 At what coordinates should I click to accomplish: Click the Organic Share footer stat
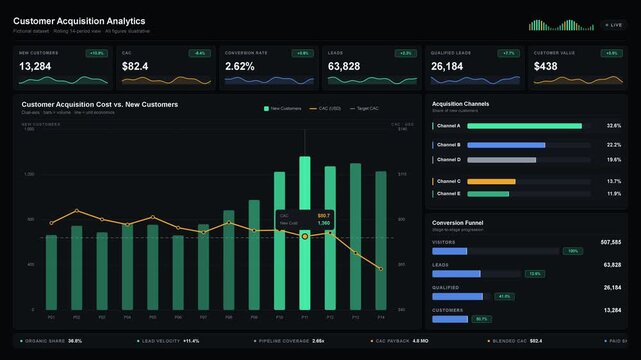click(51, 341)
